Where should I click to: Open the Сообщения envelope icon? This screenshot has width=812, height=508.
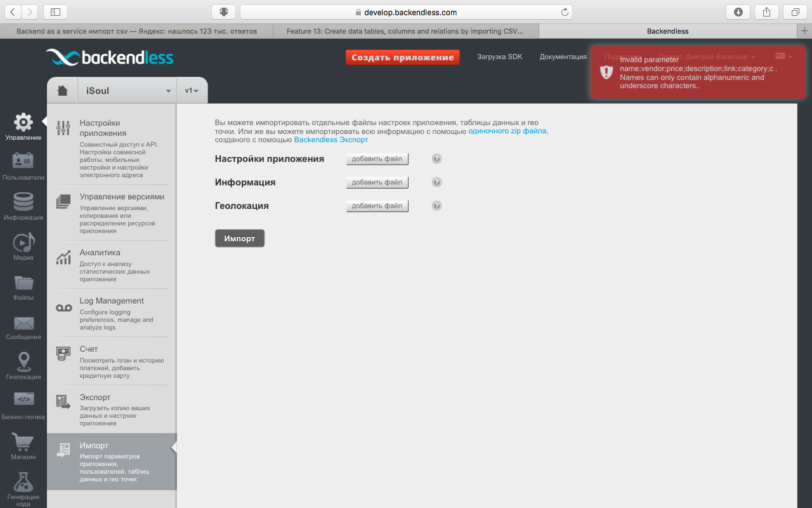(23, 323)
